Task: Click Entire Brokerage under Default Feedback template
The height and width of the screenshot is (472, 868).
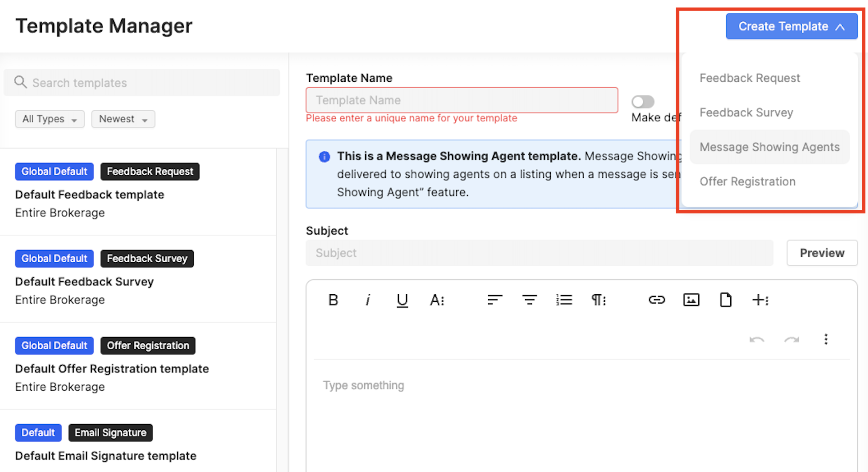Action: [60, 213]
